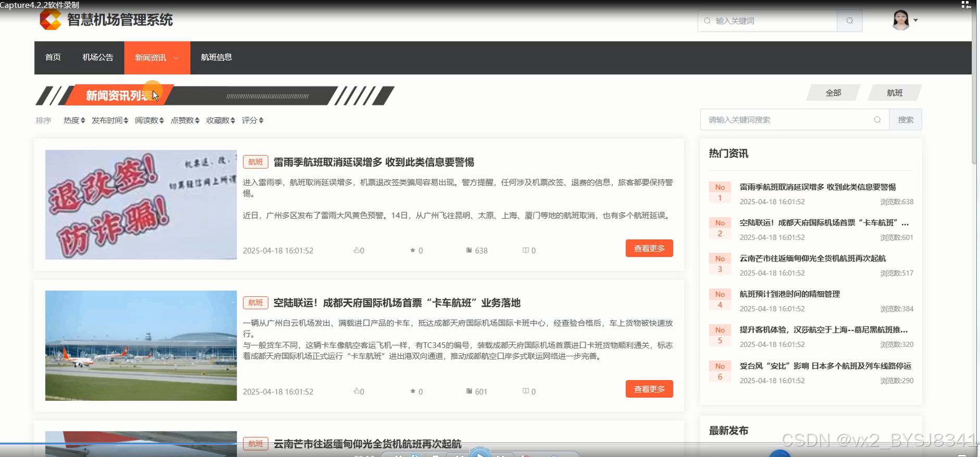Image resolution: width=980 pixels, height=457 pixels.
Task: Click the comment icon on 空陆联运 article
Action: coord(526,391)
